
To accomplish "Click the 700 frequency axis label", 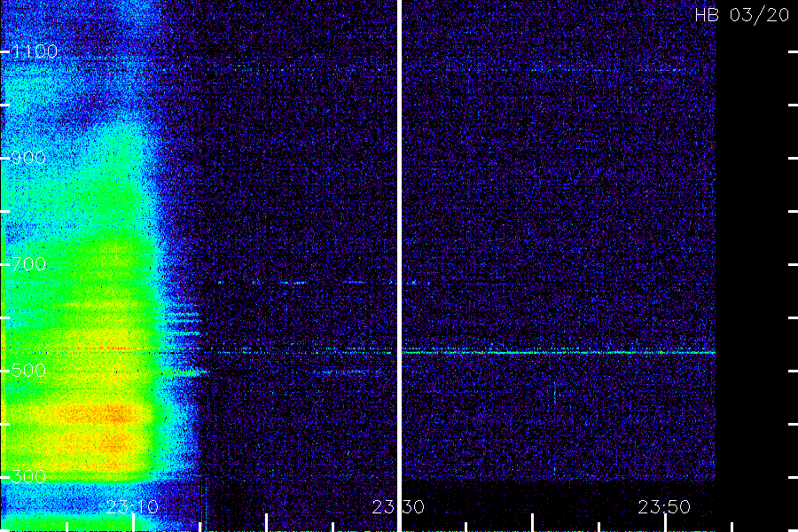I will [x=28, y=264].
